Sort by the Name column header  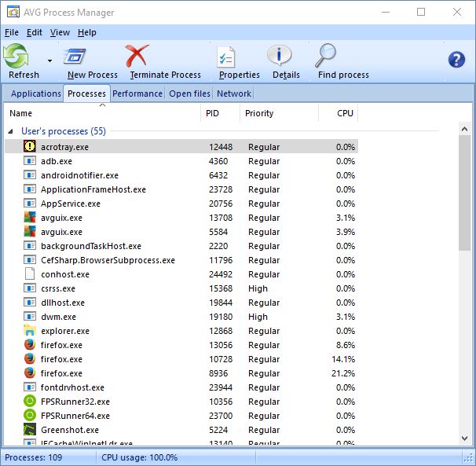point(102,113)
